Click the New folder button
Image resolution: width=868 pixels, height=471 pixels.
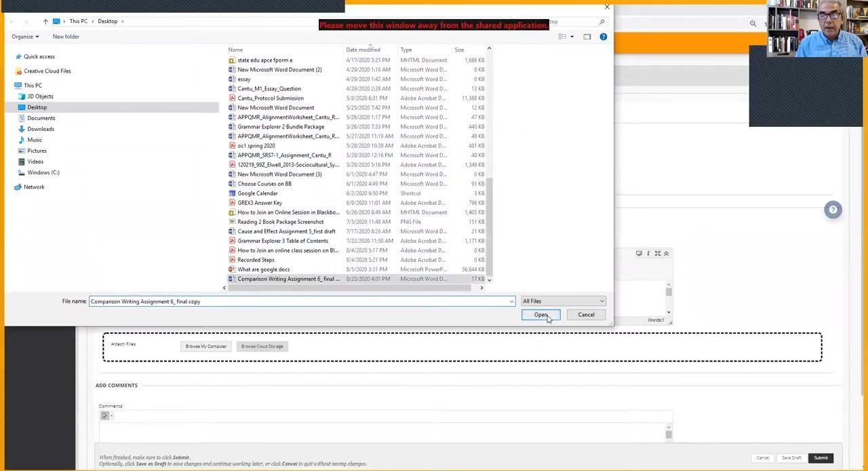[66, 37]
